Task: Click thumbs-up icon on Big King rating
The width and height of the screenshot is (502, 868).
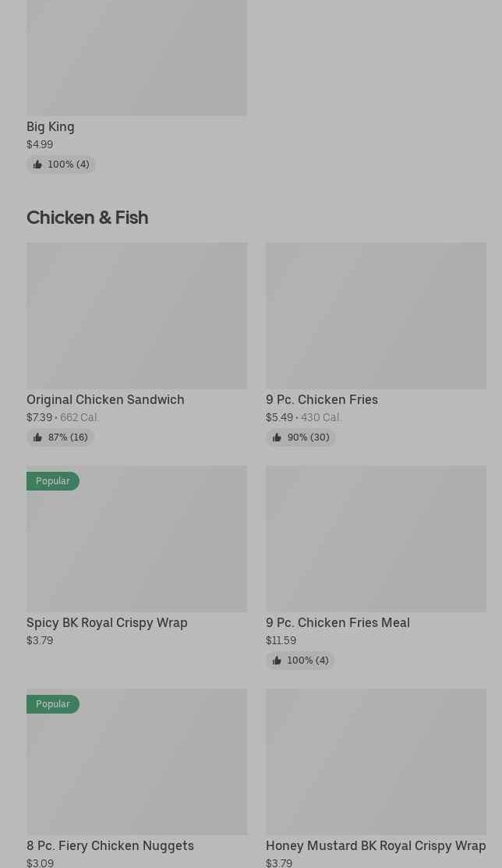Action: [37, 165]
